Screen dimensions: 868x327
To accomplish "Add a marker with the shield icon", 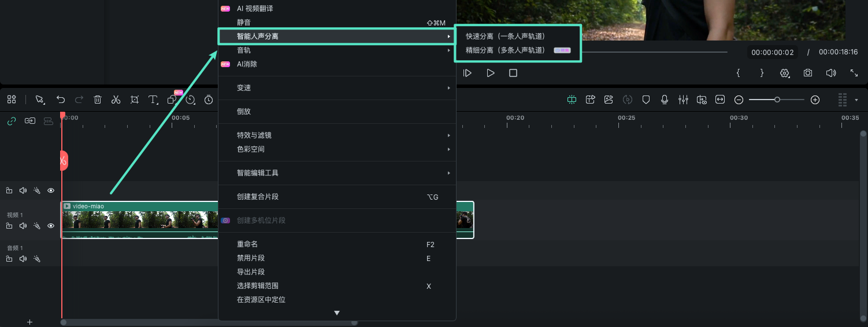I will click(646, 100).
